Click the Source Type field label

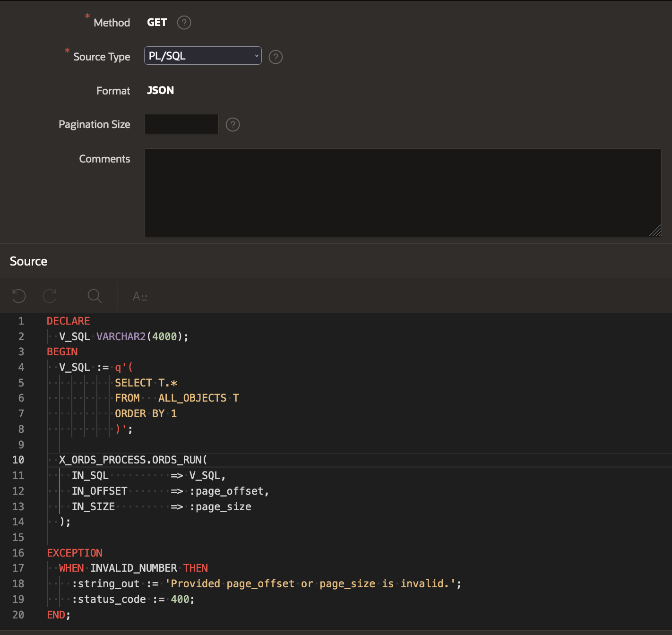pyautogui.click(x=102, y=57)
